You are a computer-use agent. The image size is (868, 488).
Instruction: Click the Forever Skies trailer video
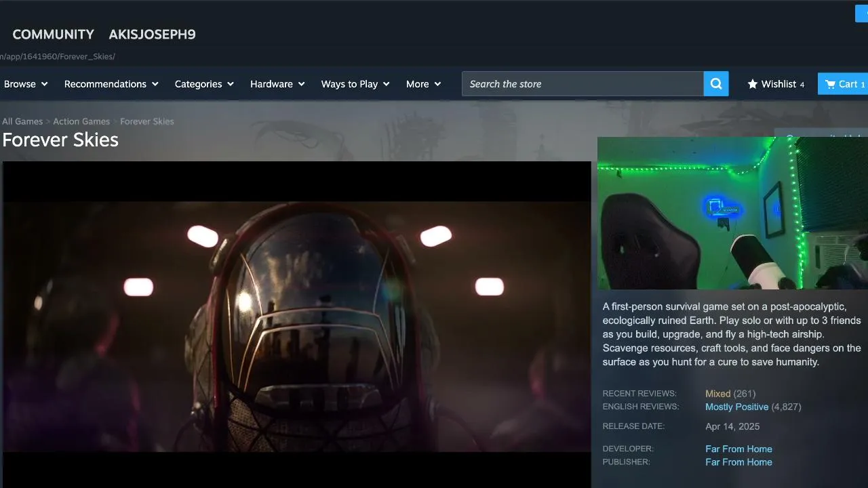coord(297,325)
